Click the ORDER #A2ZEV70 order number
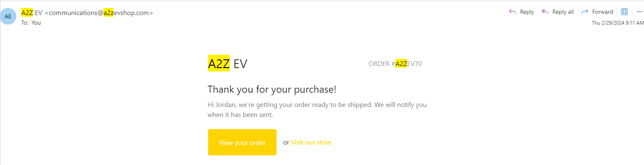 coord(395,64)
